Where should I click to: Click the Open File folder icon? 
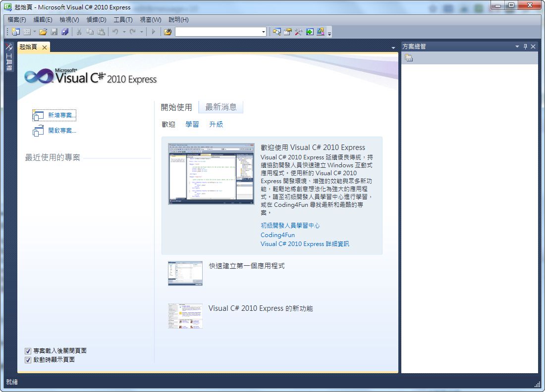point(43,32)
